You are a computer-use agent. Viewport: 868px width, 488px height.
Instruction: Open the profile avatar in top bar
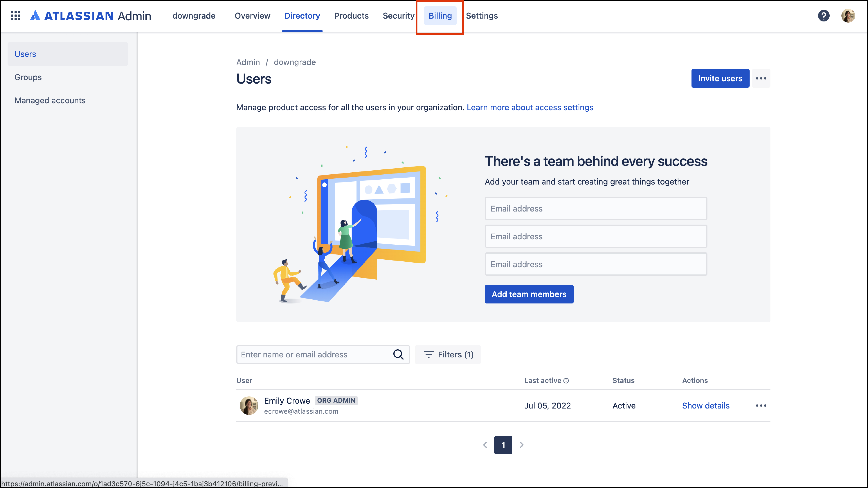pos(848,16)
